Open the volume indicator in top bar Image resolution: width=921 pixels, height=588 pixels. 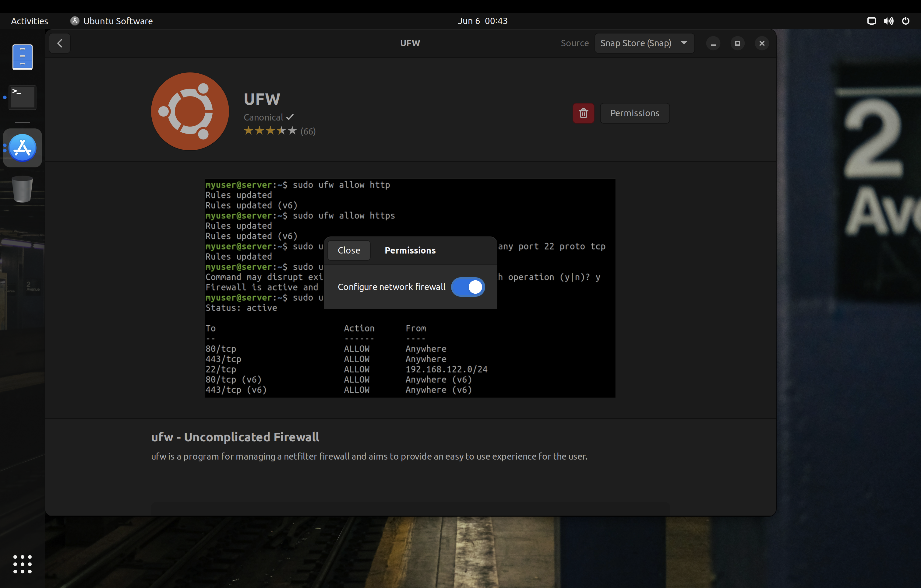pyautogui.click(x=888, y=21)
